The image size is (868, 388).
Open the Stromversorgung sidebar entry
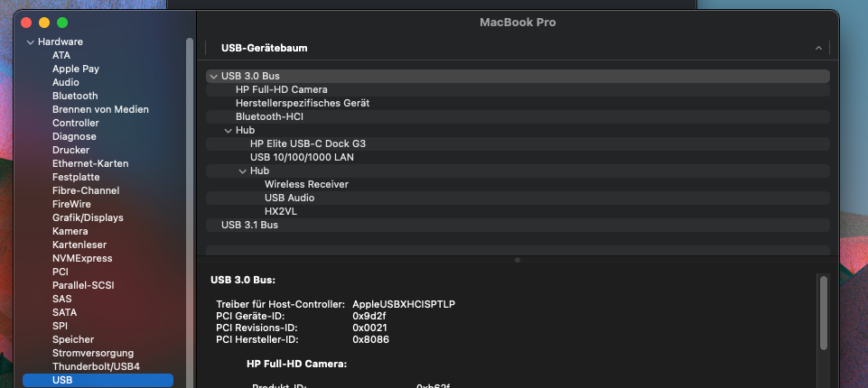92,353
